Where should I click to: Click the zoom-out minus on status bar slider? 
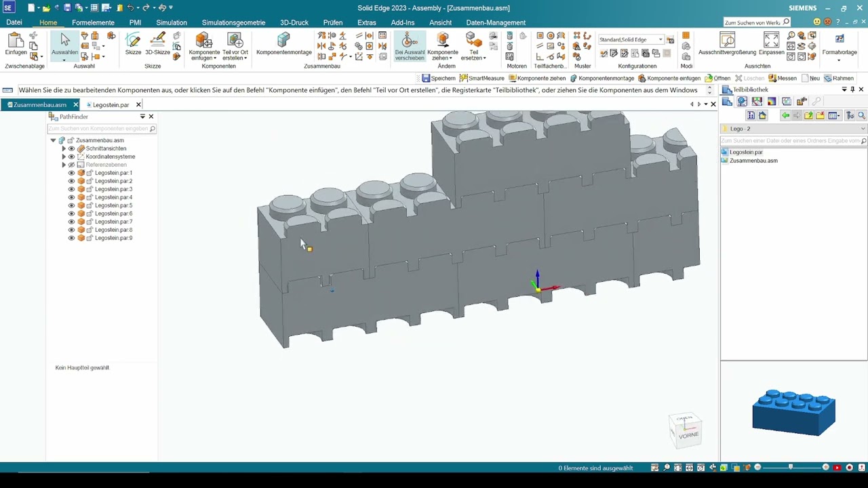pos(757,468)
